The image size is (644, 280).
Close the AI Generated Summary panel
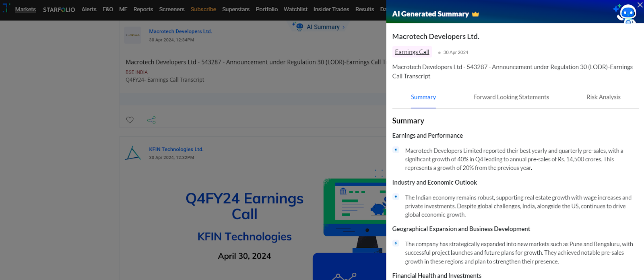640,5
